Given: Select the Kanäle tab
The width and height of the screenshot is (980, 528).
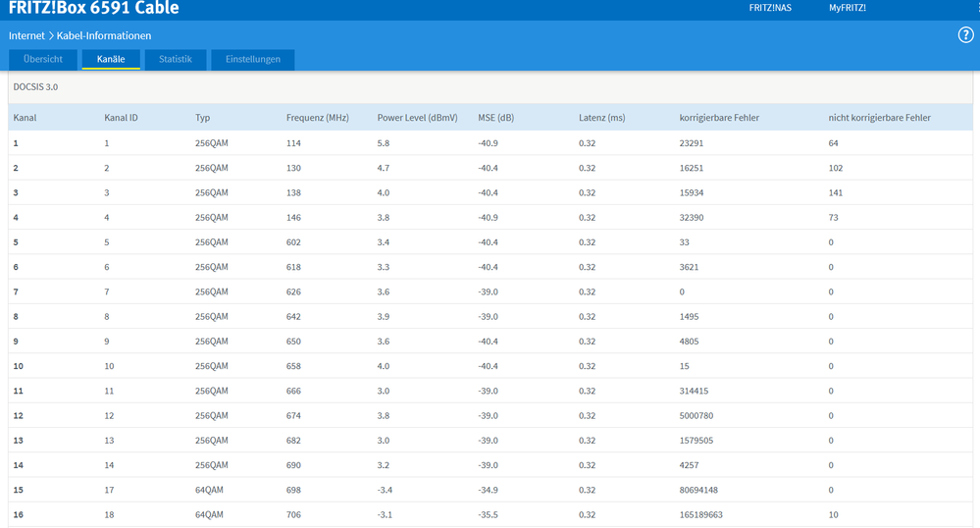Looking at the screenshot, I should click(111, 60).
